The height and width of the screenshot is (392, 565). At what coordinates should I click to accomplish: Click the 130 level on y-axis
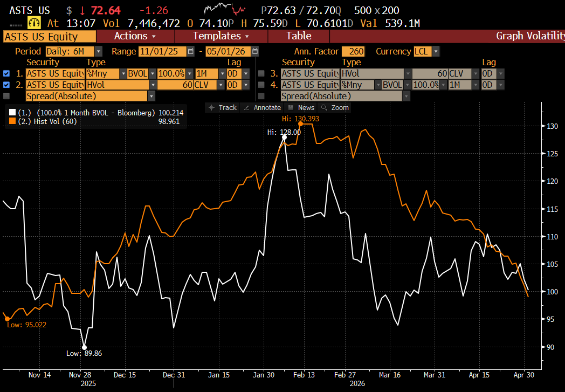[553, 126]
